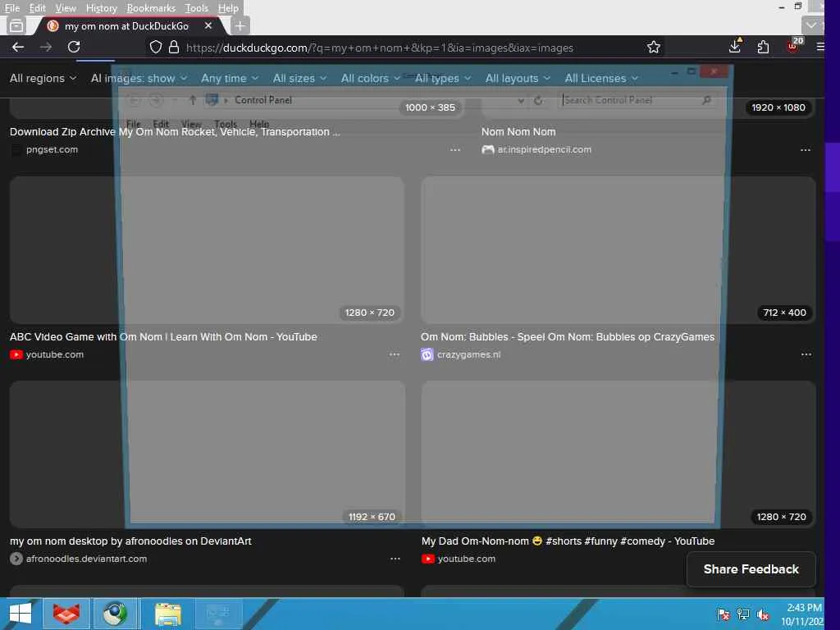Open the Firefox View menu
The image size is (840, 630).
(x=66, y=8)
